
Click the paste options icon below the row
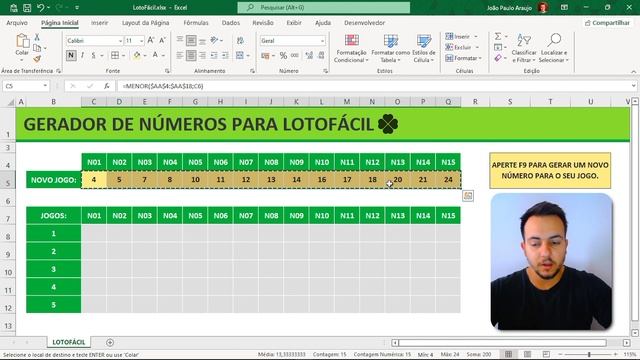click(x=468, y=196)
